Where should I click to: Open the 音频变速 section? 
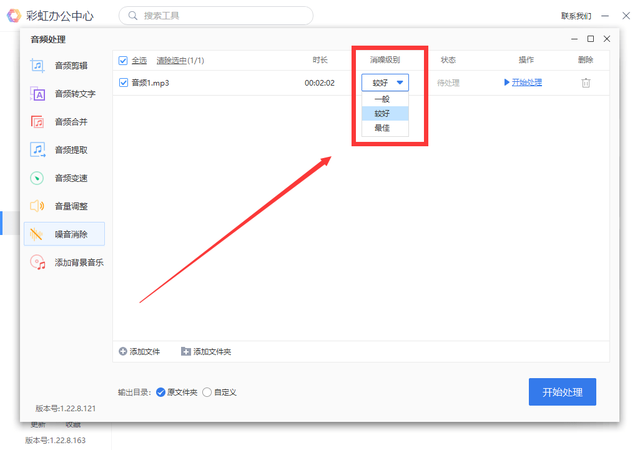(x=64, y=178)
